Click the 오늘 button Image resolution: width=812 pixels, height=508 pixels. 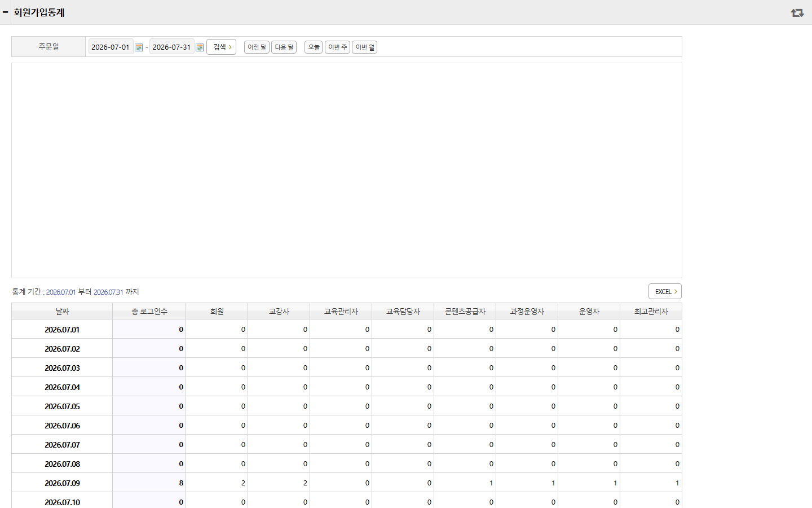point(314,47)
